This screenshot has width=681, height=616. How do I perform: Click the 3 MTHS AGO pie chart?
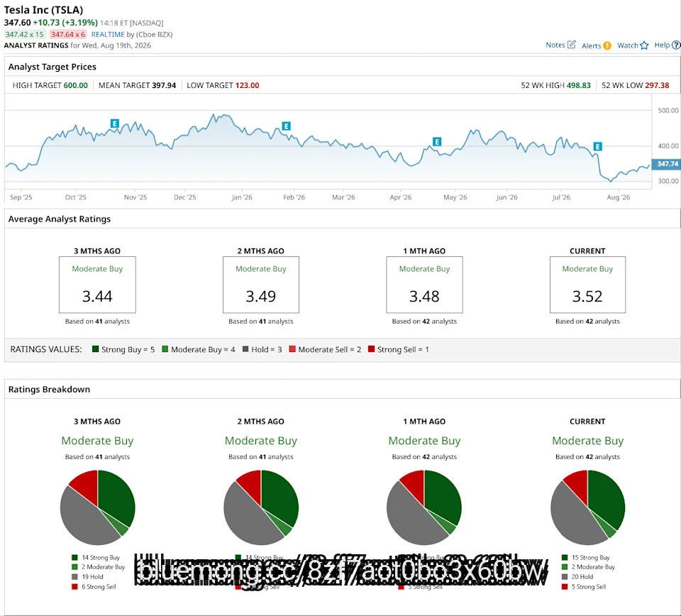(98, 507)
